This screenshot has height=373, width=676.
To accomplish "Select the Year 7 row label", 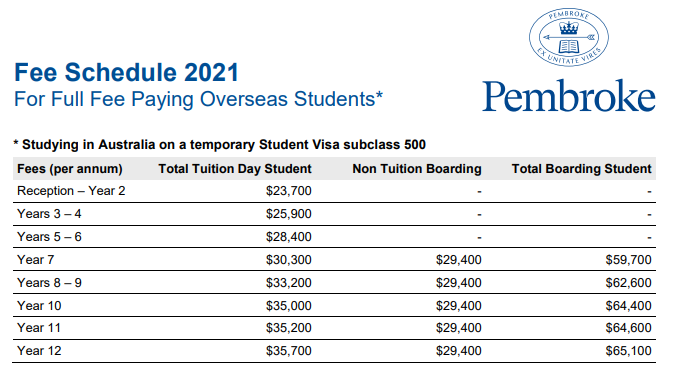I will (x=35, y=260).
